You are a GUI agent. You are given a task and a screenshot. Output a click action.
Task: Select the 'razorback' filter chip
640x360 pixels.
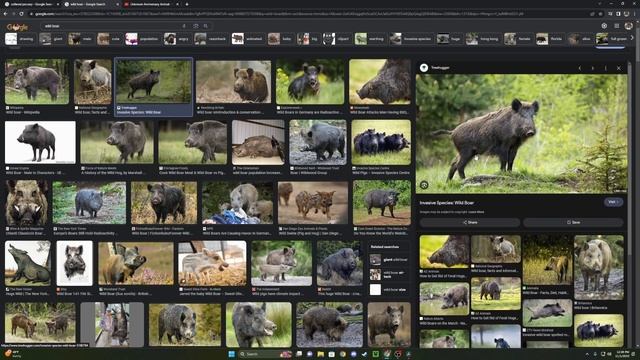[x=211, y=39]
